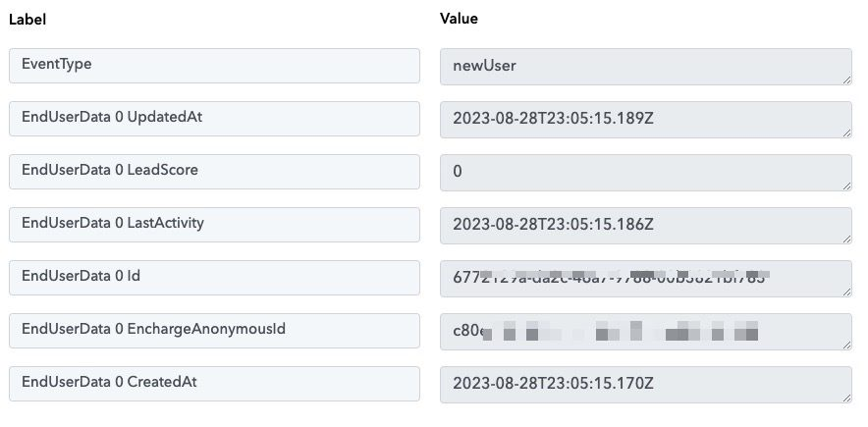Click resize grip on LastActivity value textarea
Image resolution: width=868 pixels, height=427 pixels.
point(846,239)
